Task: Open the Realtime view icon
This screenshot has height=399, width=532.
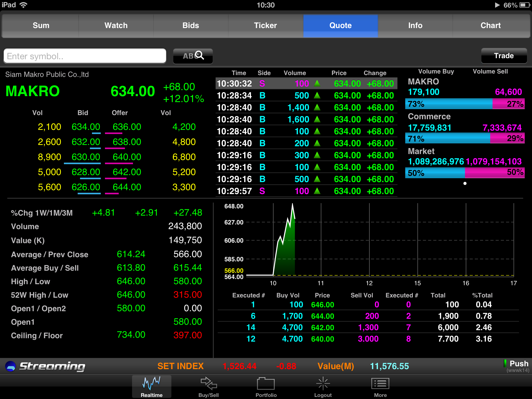Action: (x=152, y=386)
